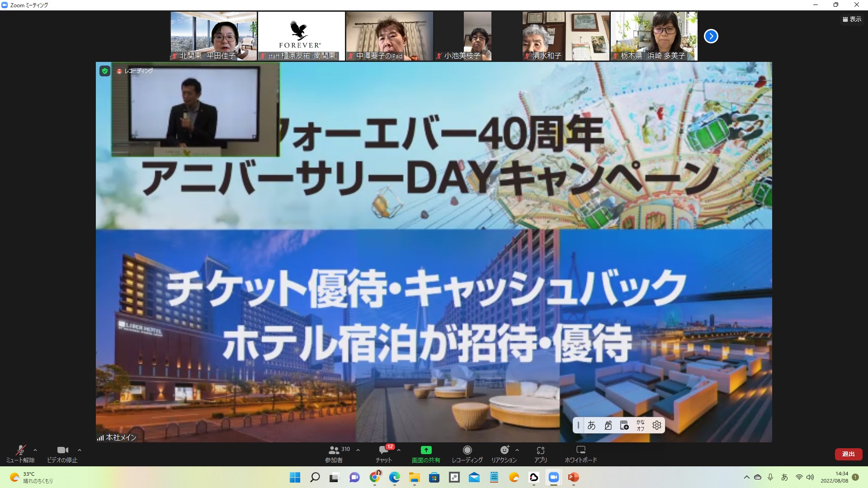The image size is (868, 488).
Task: Open the gear-tile app in taskbar
Action: click(x=454, y=477)
